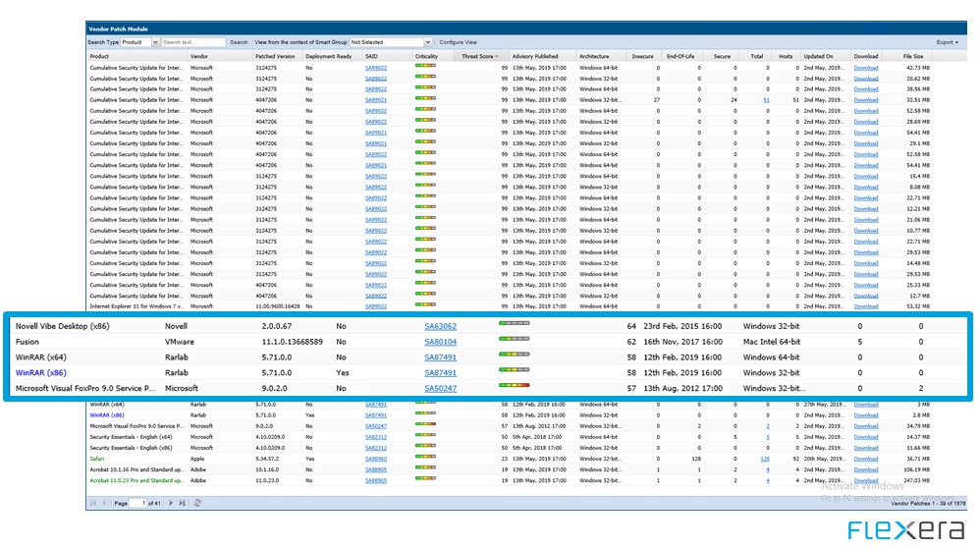The width and height of the screenshot is (980, 549).
Task: Sort by the Architecture column header
Action: [600, 56]
